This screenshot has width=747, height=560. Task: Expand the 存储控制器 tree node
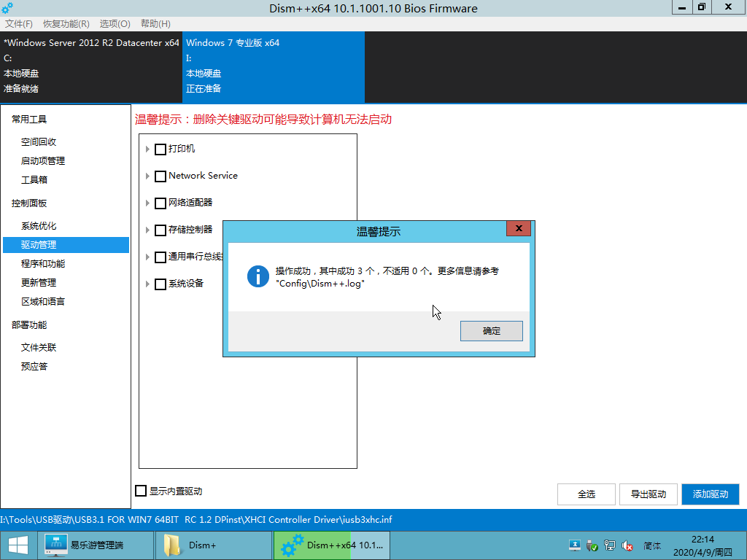[147, 230]
